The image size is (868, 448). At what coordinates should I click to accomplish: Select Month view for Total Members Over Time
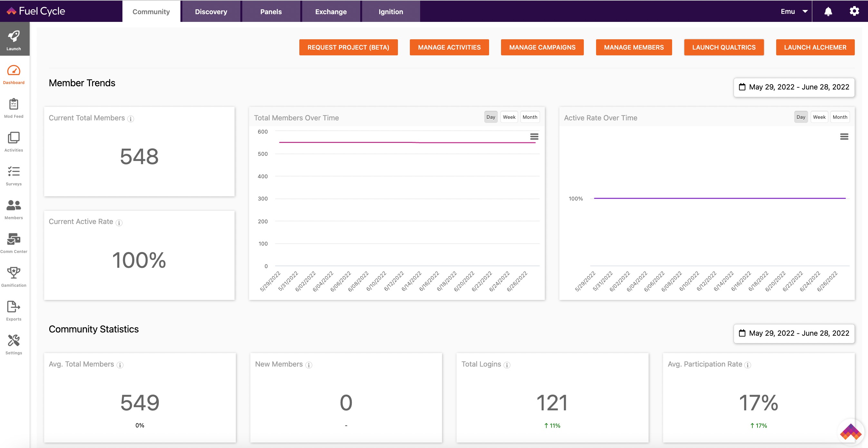(530, 117)
